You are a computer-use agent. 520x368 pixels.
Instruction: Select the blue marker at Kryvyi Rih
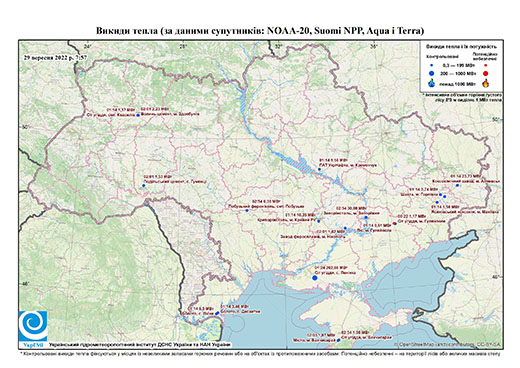tap(318, 221)
